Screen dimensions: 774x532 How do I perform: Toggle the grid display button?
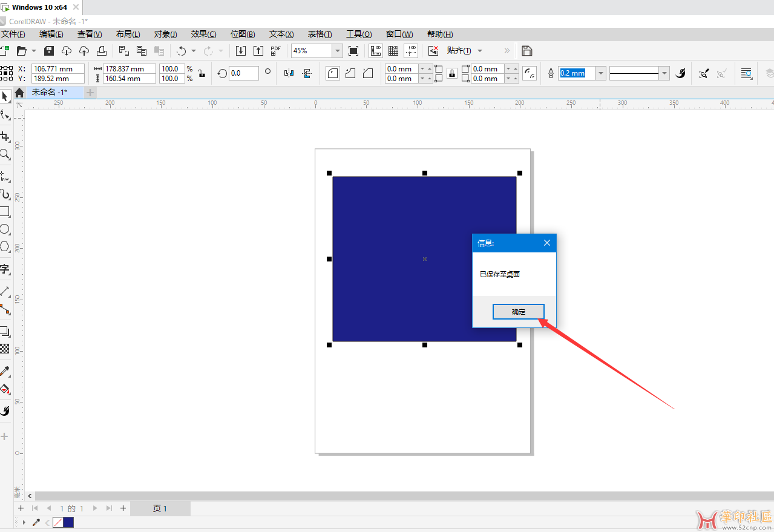coord(393,51)
